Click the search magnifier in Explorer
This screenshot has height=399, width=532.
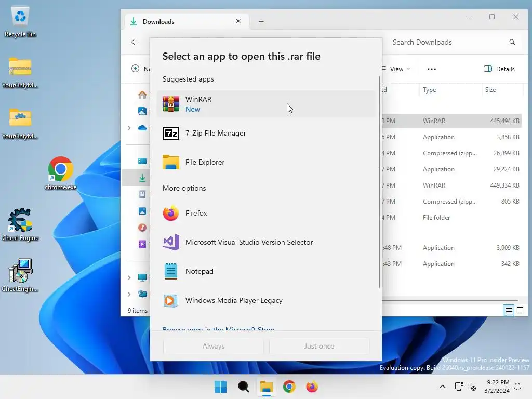tap(512, 42)
